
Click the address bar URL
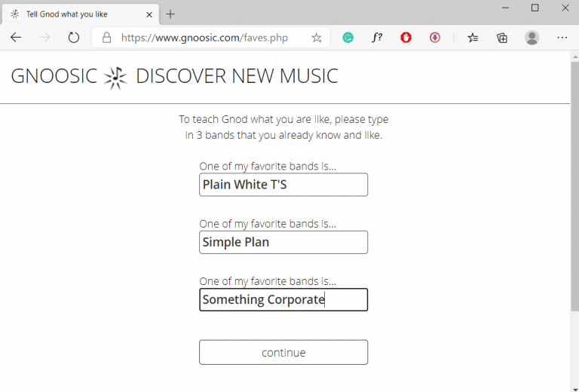pyautogui.click(x=204, y=38)
